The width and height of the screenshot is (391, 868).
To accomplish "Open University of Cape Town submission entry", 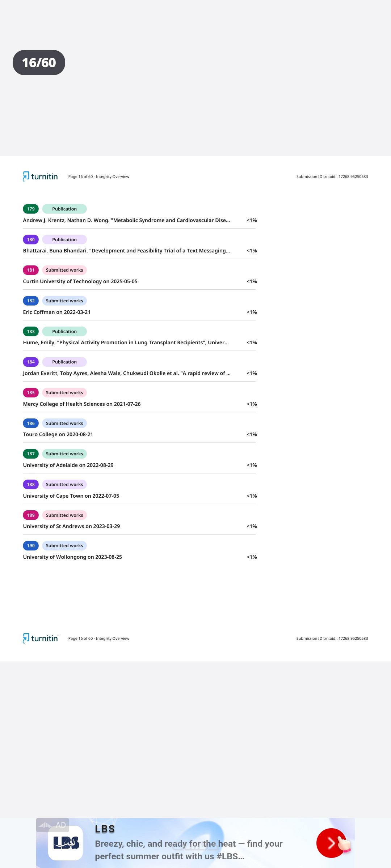I will (x=71, y=496).
